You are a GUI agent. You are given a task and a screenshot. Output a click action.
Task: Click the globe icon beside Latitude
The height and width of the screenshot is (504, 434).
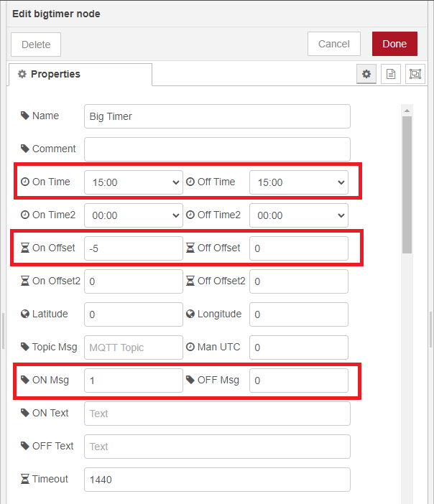(25, 314)
